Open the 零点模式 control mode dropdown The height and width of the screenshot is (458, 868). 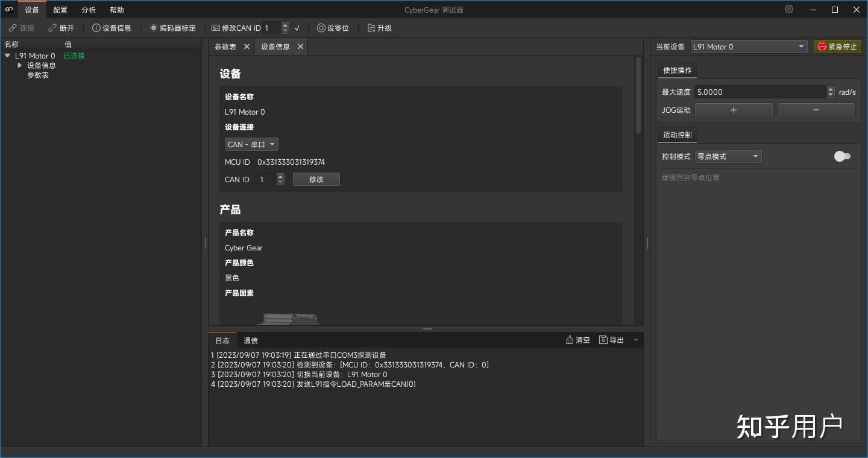tap(728, 156)
